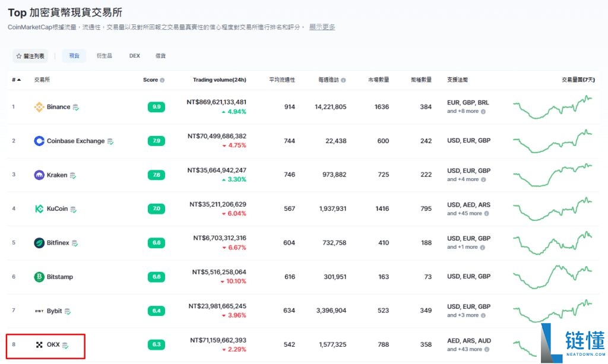Click info icon beside KuCoin 'and +45 more'
Screen dimensions: 608x364
coord(487,214)
